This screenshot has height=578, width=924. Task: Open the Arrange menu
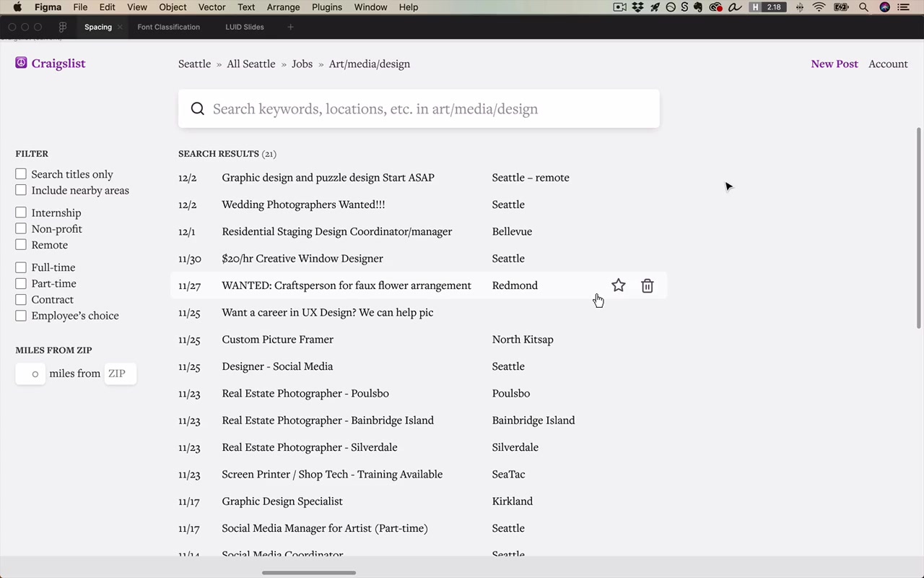coord(283,7)
